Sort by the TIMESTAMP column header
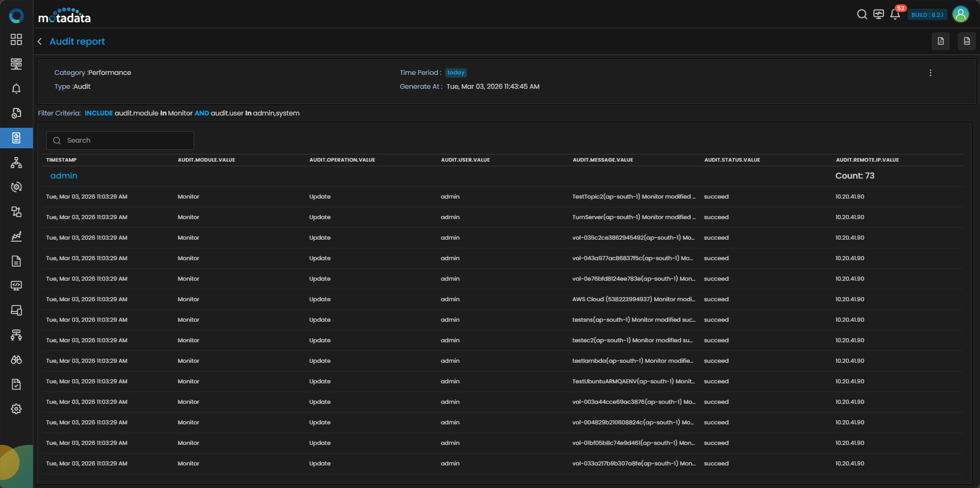980x488 pixels. coord(61,160)
